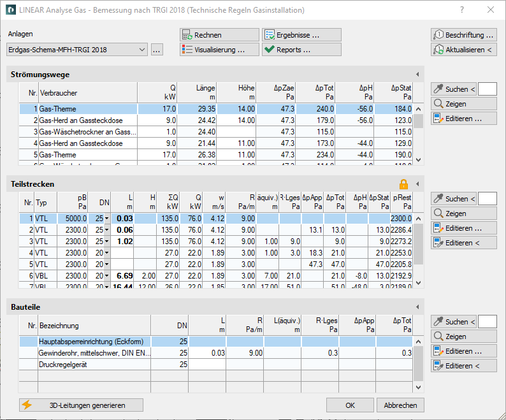506x420 pixels.
Task: Click the help question mark in title bar
Action: point(462,10)
